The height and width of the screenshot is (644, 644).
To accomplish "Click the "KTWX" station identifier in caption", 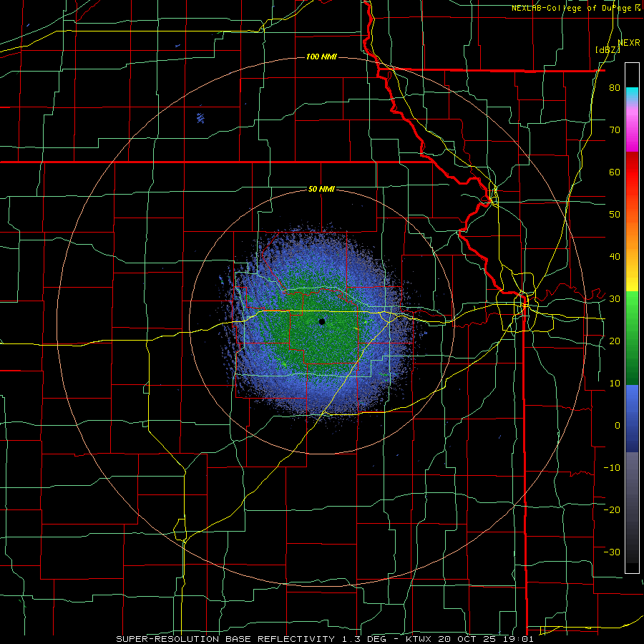I will pyautogui.click(x=419, y=639).
